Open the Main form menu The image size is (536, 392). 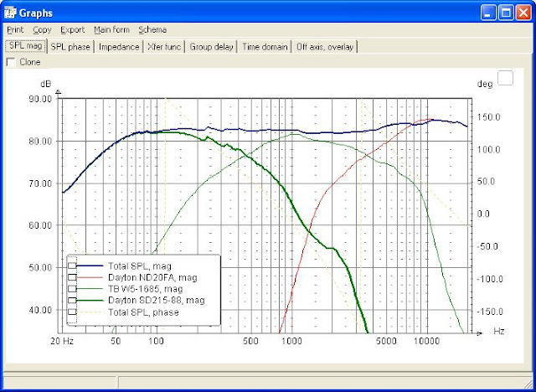pyautogui.click(x=111, y=29)
